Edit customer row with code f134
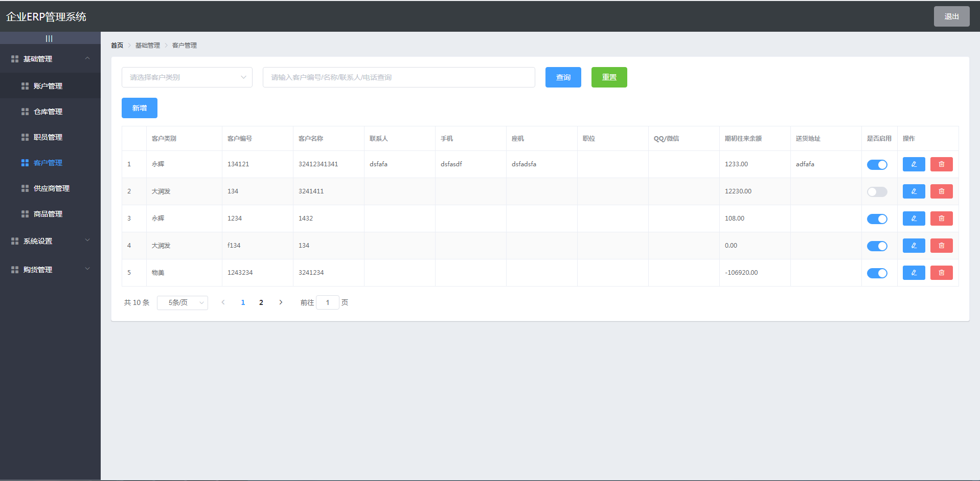 tap(914, 246)
